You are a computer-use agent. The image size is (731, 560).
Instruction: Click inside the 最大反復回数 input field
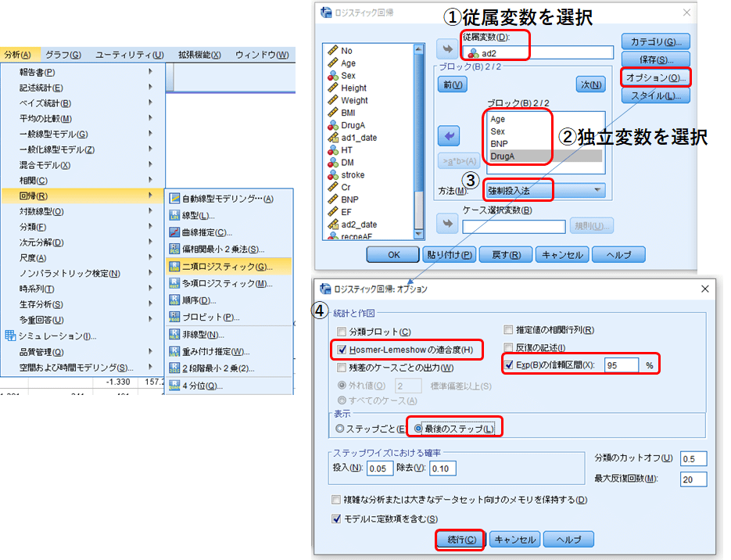tap(693, 480)
